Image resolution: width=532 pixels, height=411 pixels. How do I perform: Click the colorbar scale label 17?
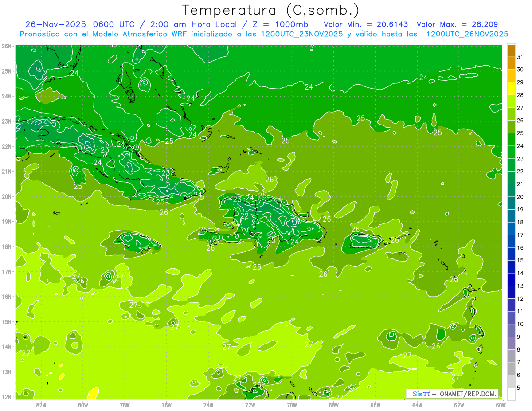[520, 235]
